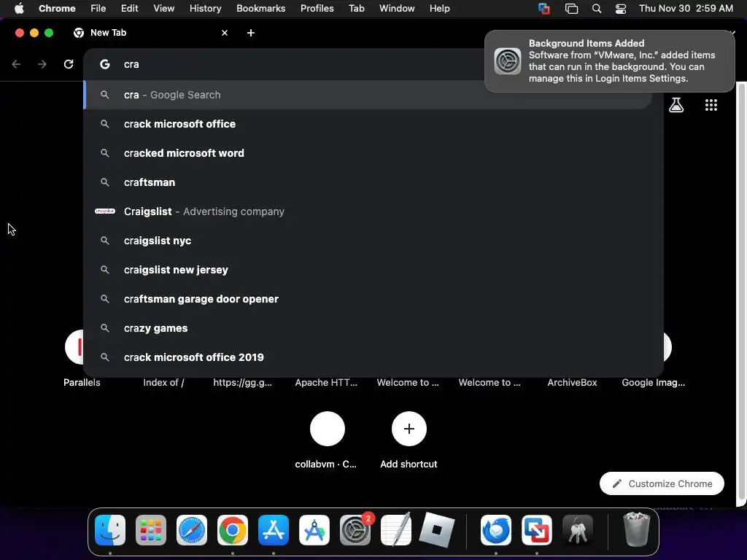Viewport: 747px width, 560px height.
Task: Click the Customize Chrome button
Action: click(x=662, y=483)
